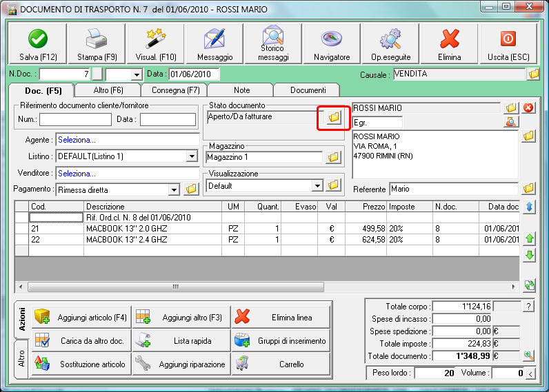The width and height of the screenshot is (549, 392).
Task: Click the table horizontal scrollbar thumb
Action: coord(176,287)
